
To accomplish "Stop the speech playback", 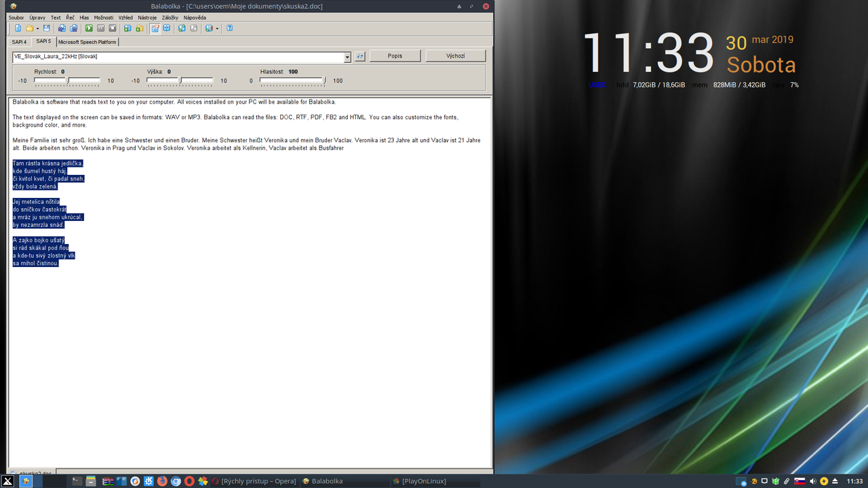I will point(113,28).
